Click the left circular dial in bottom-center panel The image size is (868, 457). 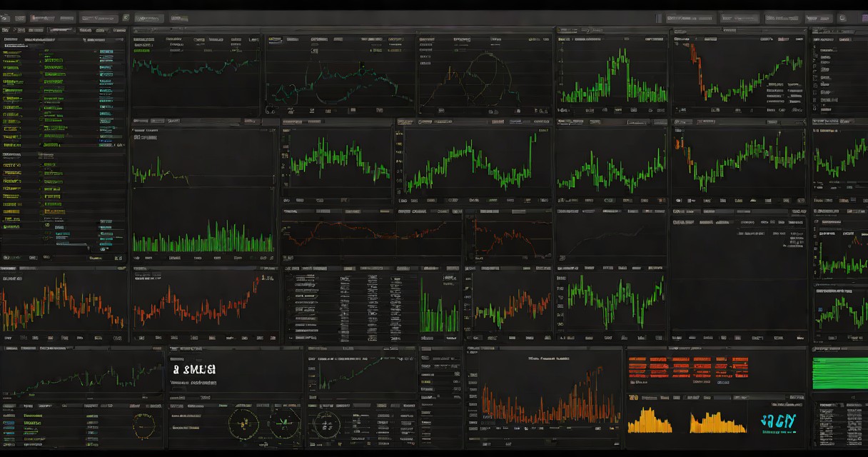click(242, 423)
